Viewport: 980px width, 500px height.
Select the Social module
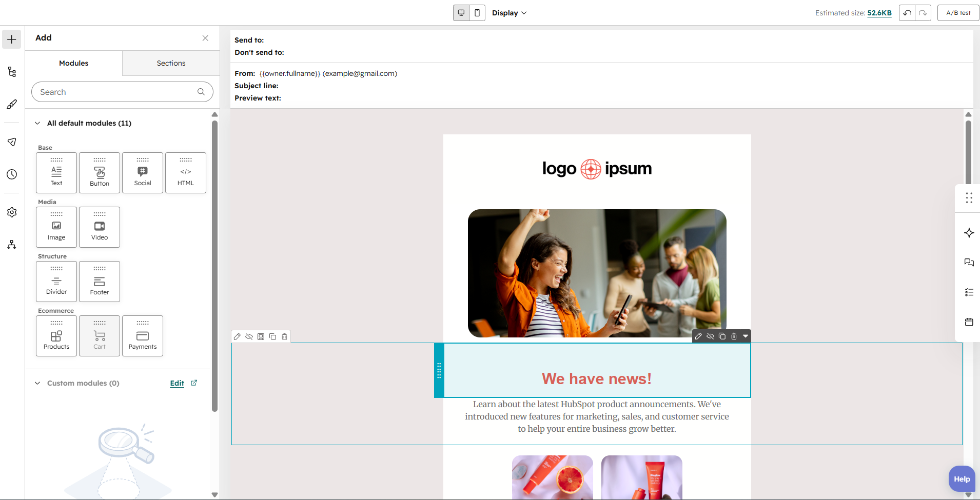143,173
